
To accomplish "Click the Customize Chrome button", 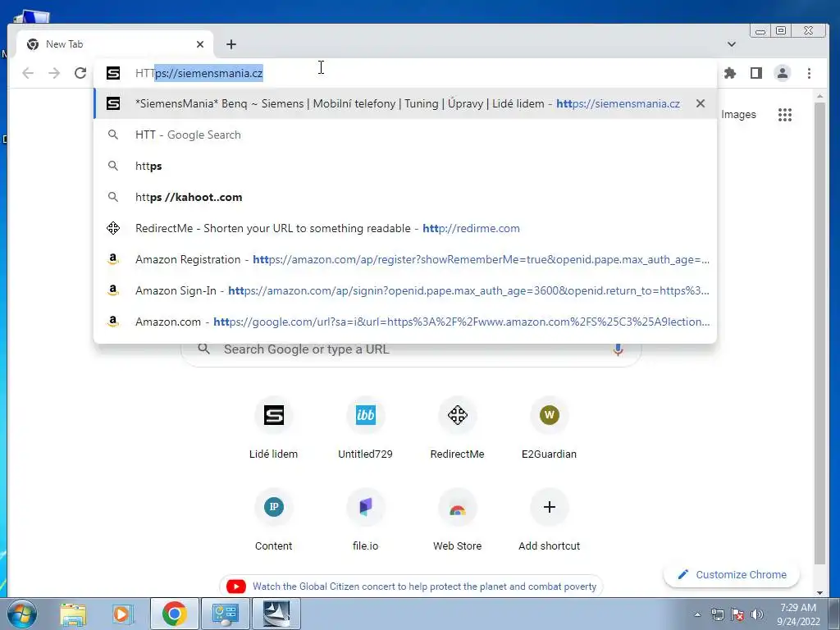I will pyautogui.click(x=732, y=574).
